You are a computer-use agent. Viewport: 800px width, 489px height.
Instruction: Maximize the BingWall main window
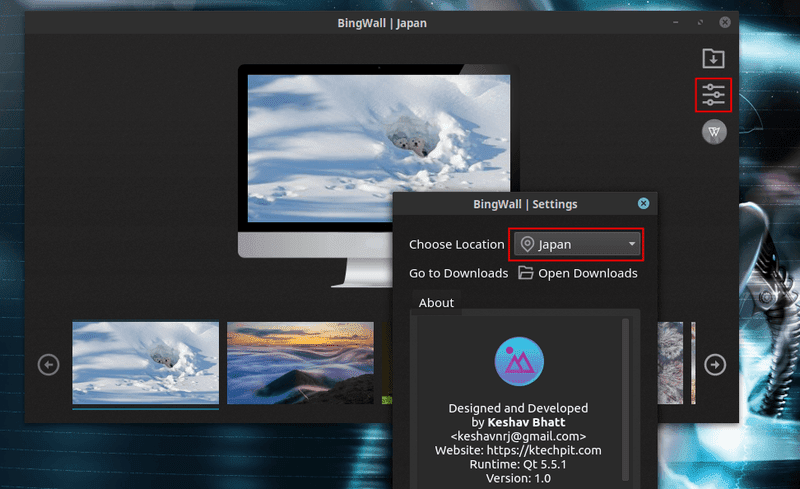click(x=700, y=22)
